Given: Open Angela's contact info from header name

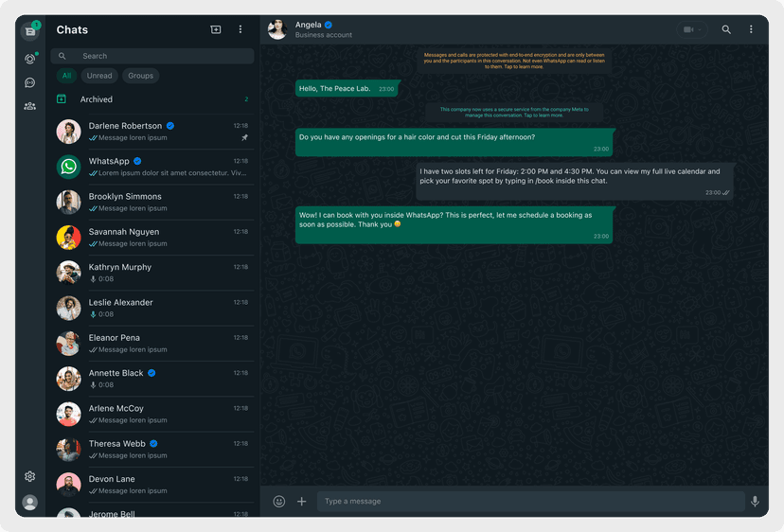Looking at the screenshot, I should (308, 25).
